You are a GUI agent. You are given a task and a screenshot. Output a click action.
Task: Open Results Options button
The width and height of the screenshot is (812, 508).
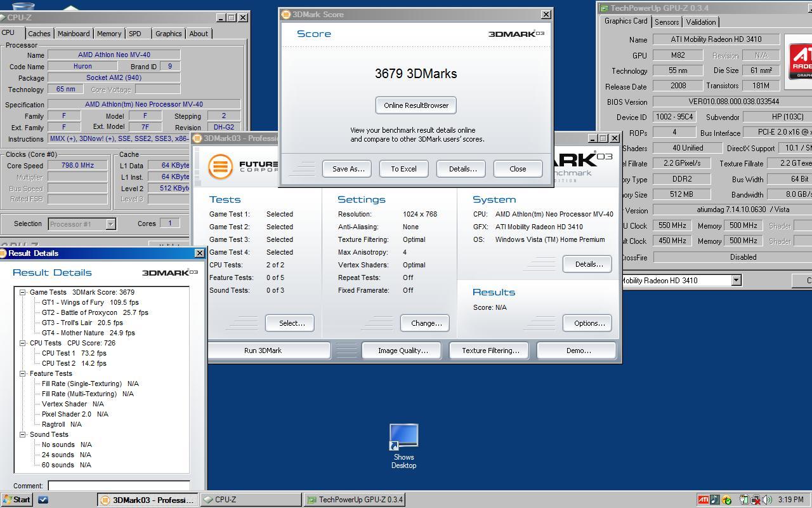589,323
